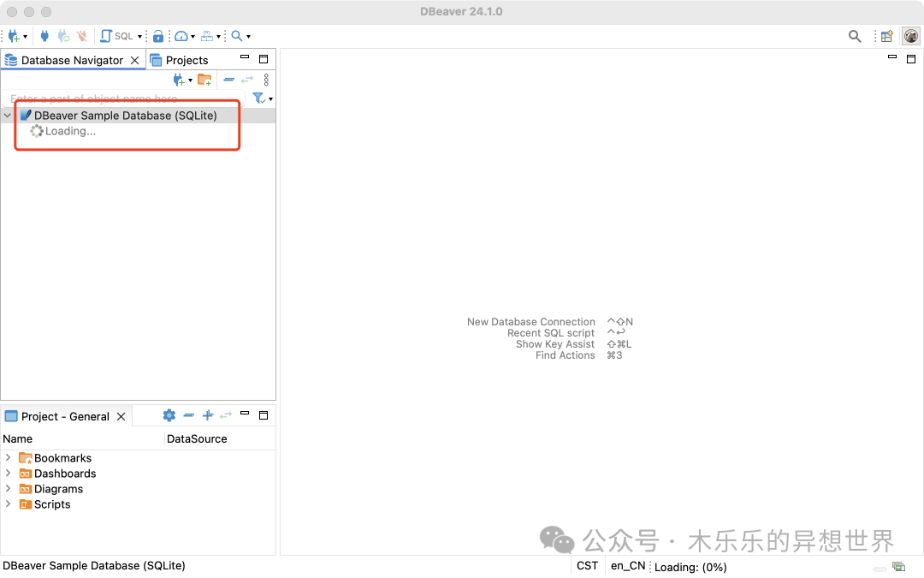Click the Create Folder icon in navigator
The width and height of the screenshot is (924, 578).
[204, 80]
